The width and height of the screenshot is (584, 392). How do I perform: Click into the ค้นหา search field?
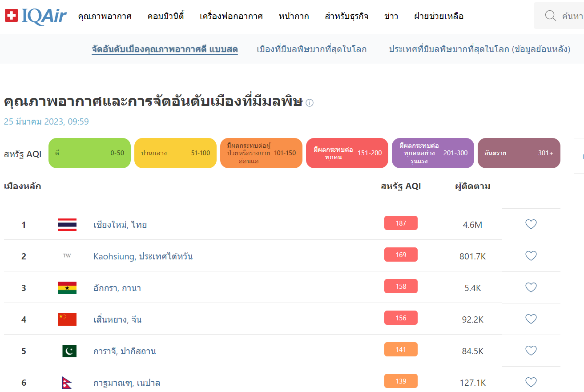point(572,16)
